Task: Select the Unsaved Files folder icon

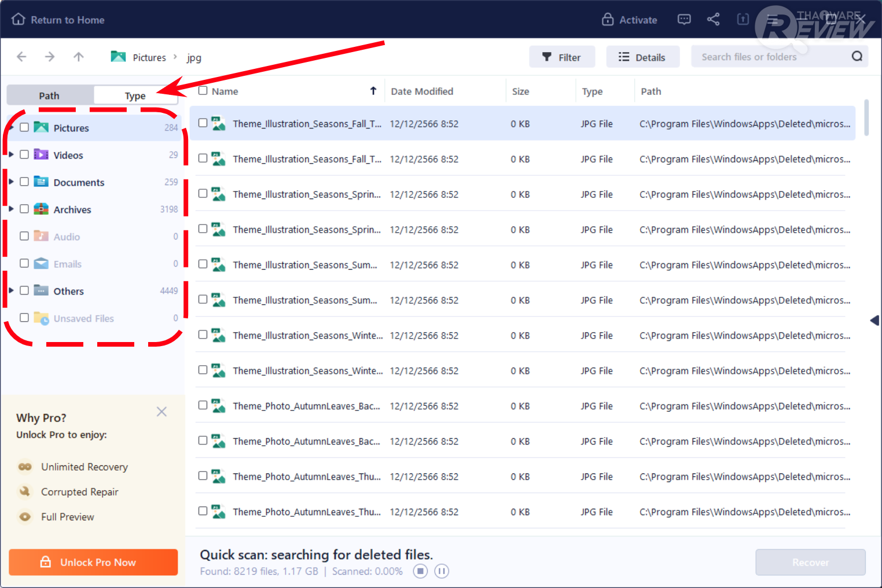Action: 41,318
